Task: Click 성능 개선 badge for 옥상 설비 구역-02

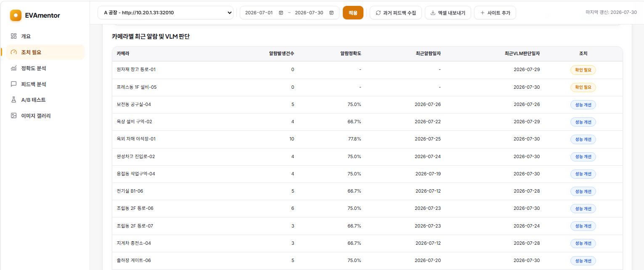Action: click(x=583, y=122)
